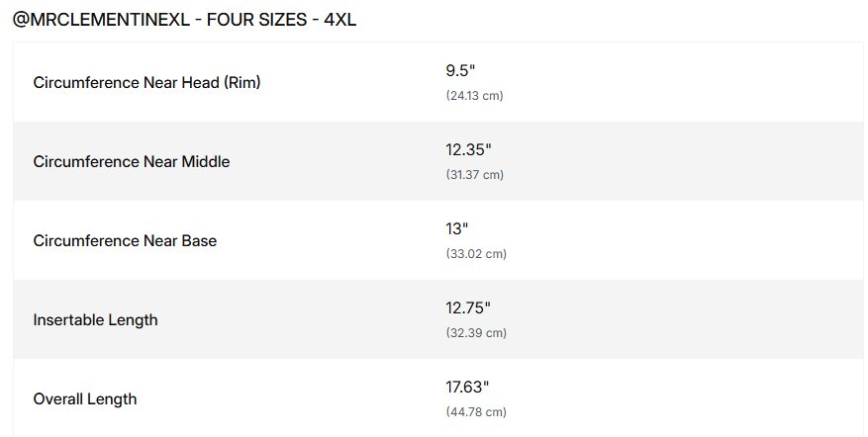Select the Insertable Length row label
This screenshot has width=868, height=437.
pos(95,319)
